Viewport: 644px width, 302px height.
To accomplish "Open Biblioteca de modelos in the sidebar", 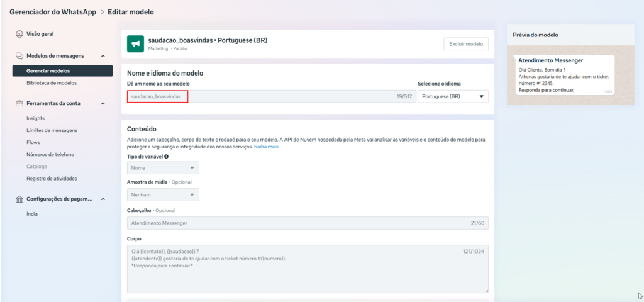I will [52, 83].
